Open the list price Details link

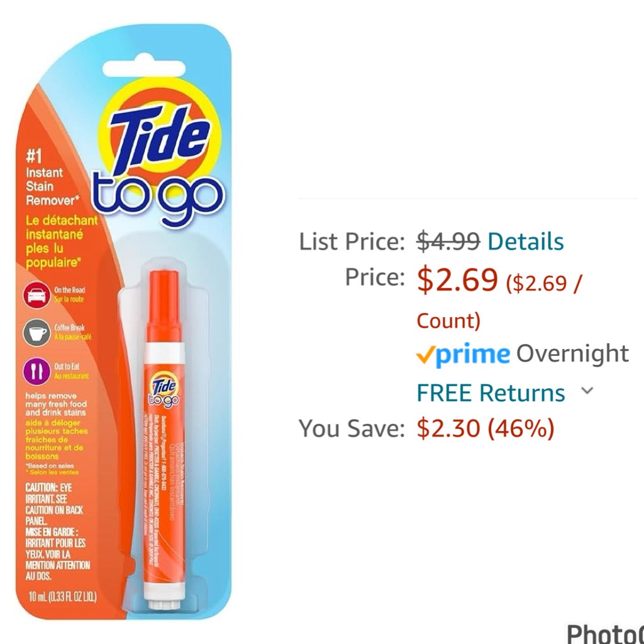pyautogui.click(x=525, y=241)
